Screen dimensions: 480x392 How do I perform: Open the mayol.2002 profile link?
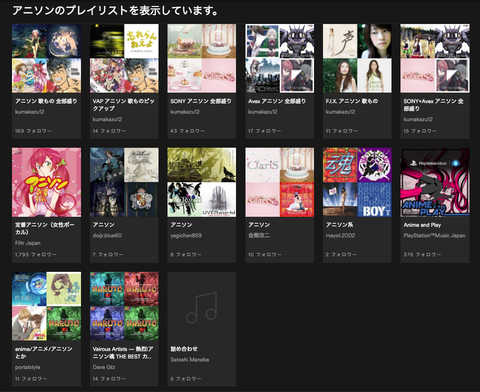coord(340,235)
